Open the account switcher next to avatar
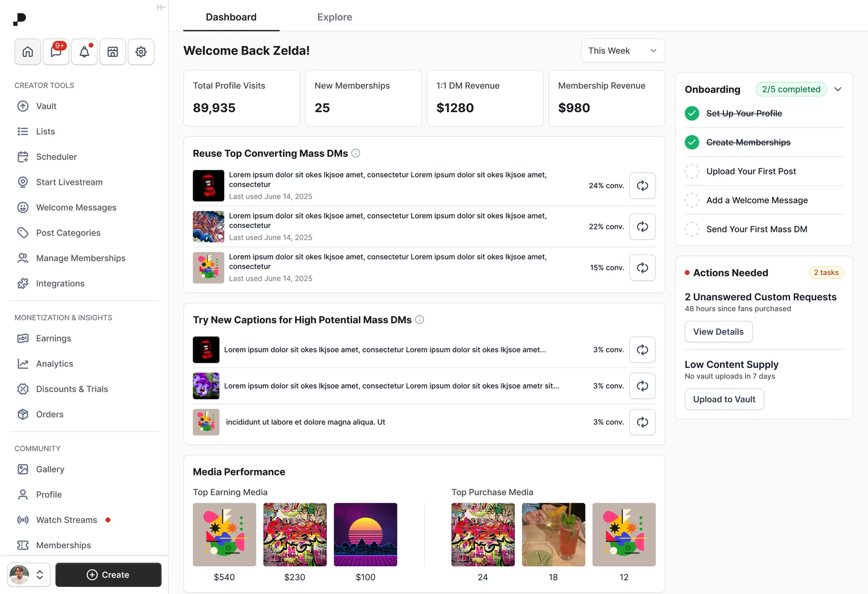Screen dimensions: 868x594 click(x=40, y=575)
